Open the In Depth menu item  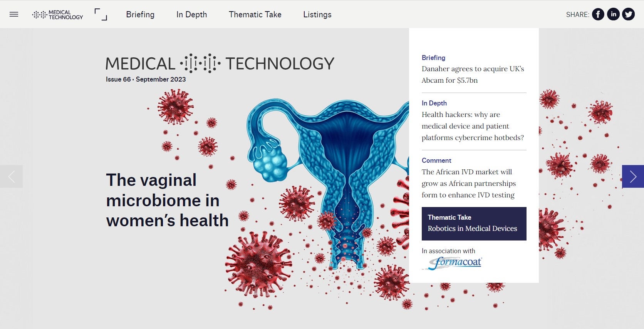191,15
